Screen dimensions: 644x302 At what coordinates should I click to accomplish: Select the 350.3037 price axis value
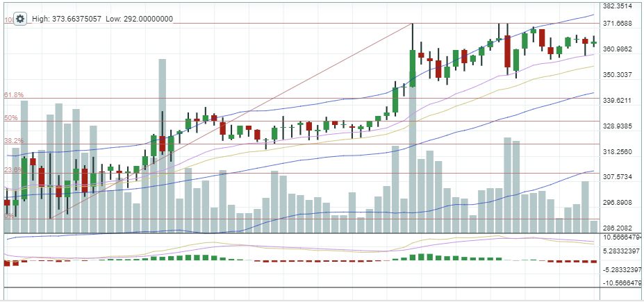click(617, 75)
